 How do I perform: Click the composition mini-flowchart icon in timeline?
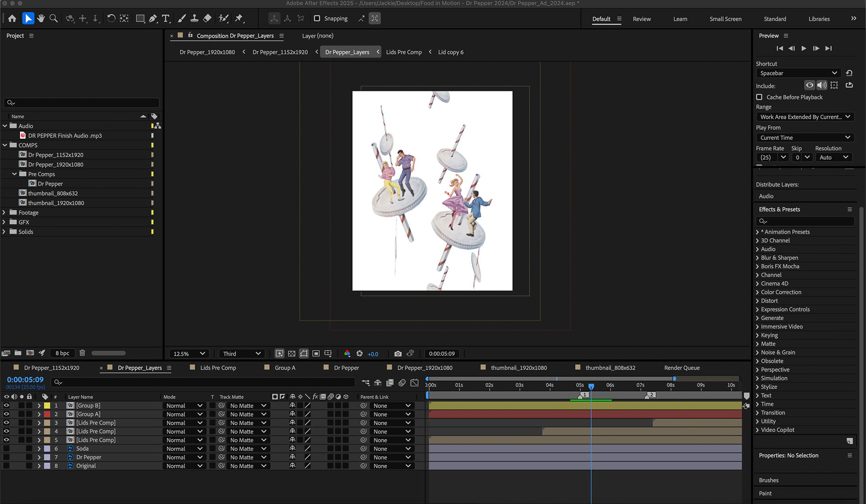pos(366,383)
